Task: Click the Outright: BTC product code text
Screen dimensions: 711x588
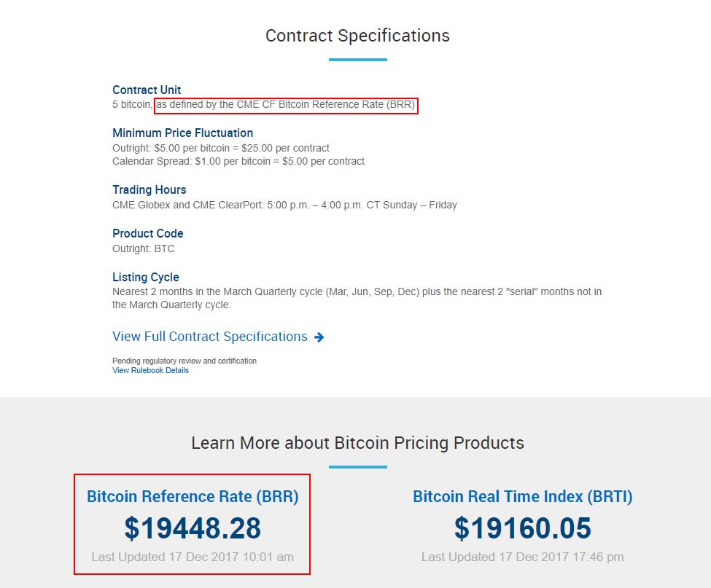Action: [143, 248]
